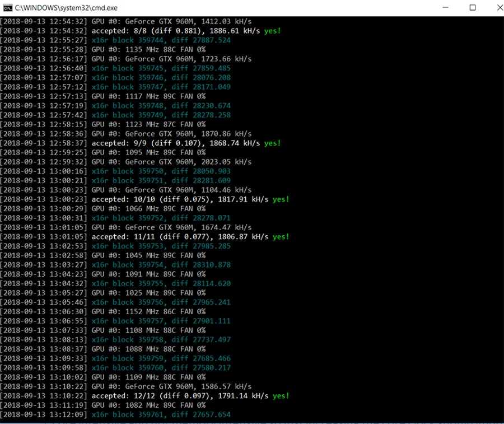Select the 'accepted: 8/8' yes! message
This screenshot has width=504, height=424.
coord(190,31)
